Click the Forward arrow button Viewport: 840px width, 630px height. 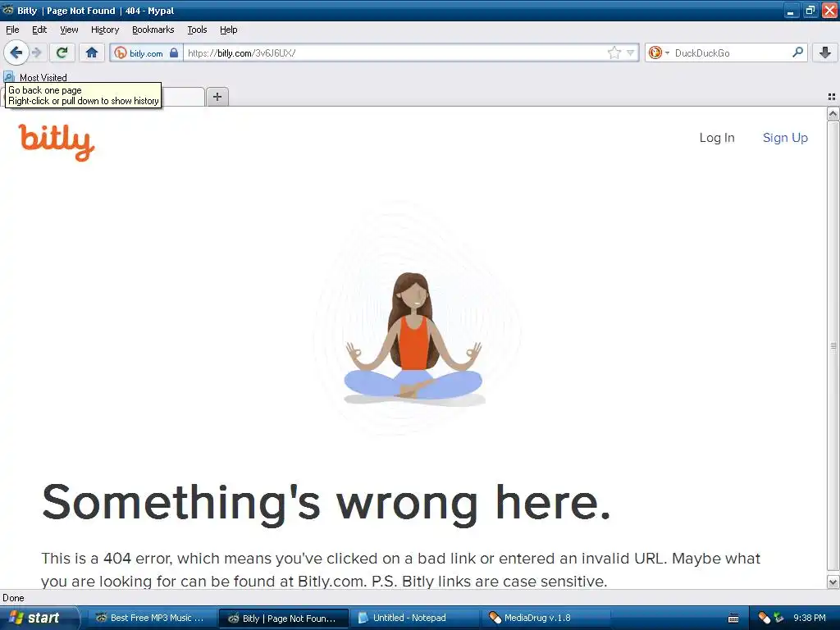[x=36, y=52]
